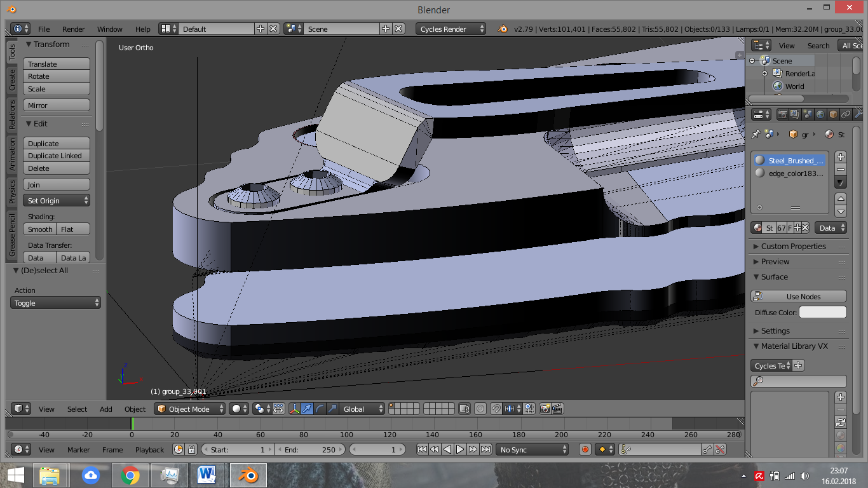Jump to previous keyframe

pyautogui.click(x=435, y=449)
